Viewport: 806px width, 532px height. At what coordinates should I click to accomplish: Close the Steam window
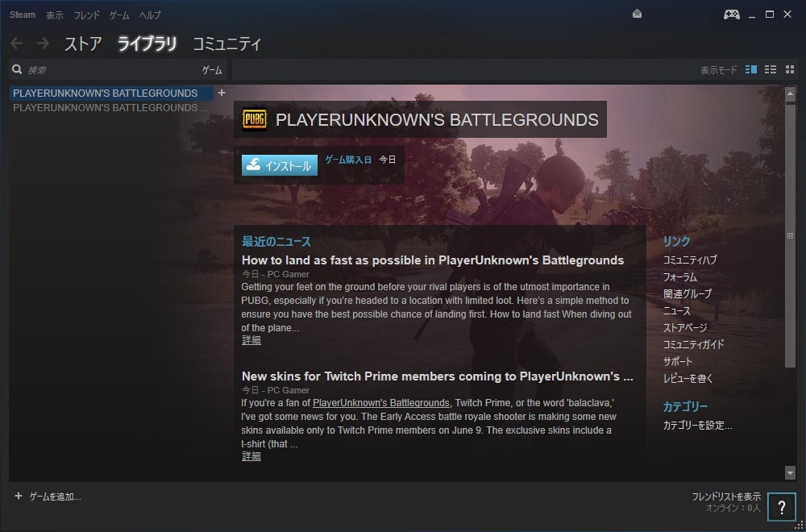click(x=787, y=15)
